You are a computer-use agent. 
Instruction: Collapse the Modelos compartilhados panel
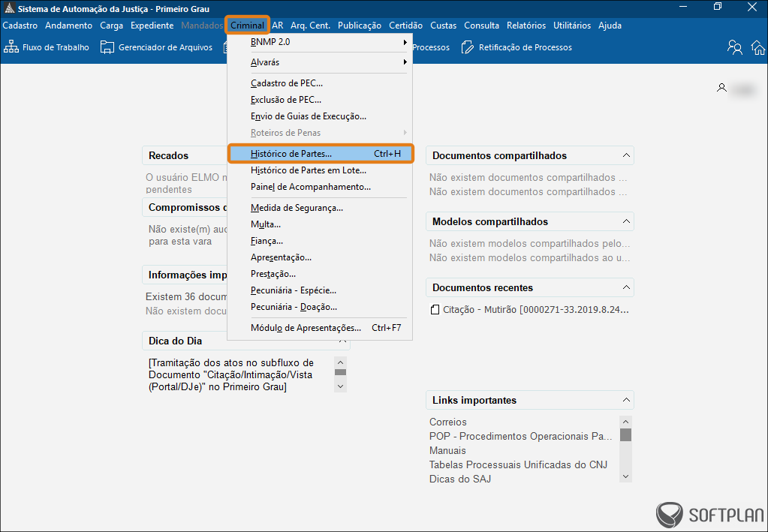coord(626,221)
